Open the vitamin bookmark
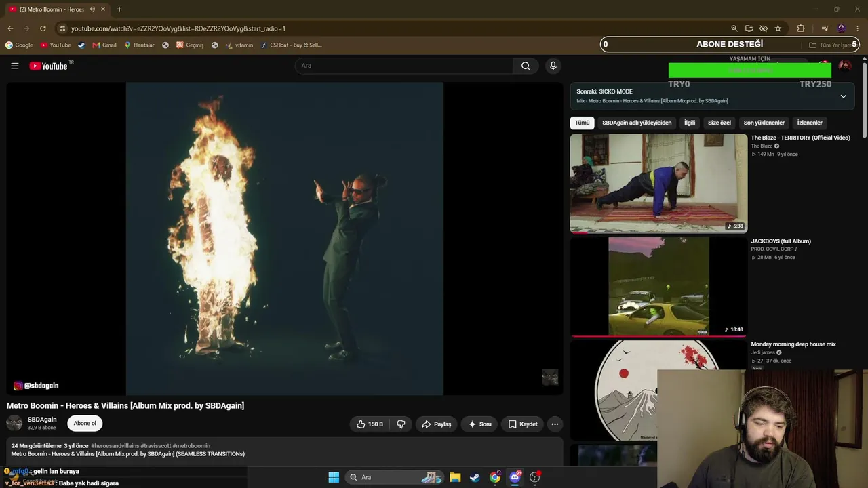 (239, 45)
